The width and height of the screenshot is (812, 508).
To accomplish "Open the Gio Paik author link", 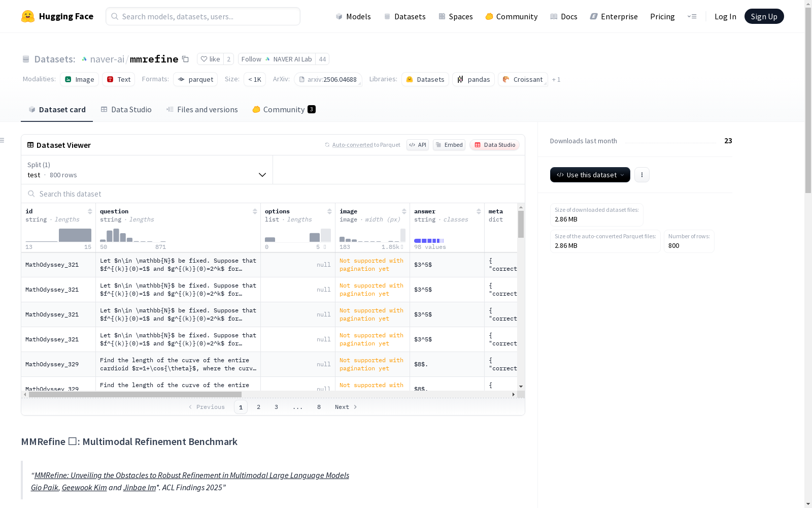I will click(x=45, y=487).
